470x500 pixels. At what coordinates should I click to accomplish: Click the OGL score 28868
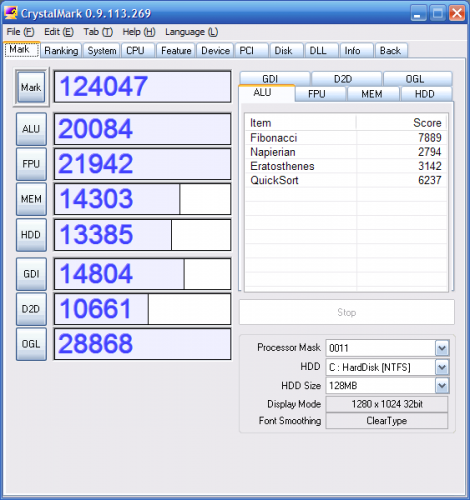(x=142, y=344)
